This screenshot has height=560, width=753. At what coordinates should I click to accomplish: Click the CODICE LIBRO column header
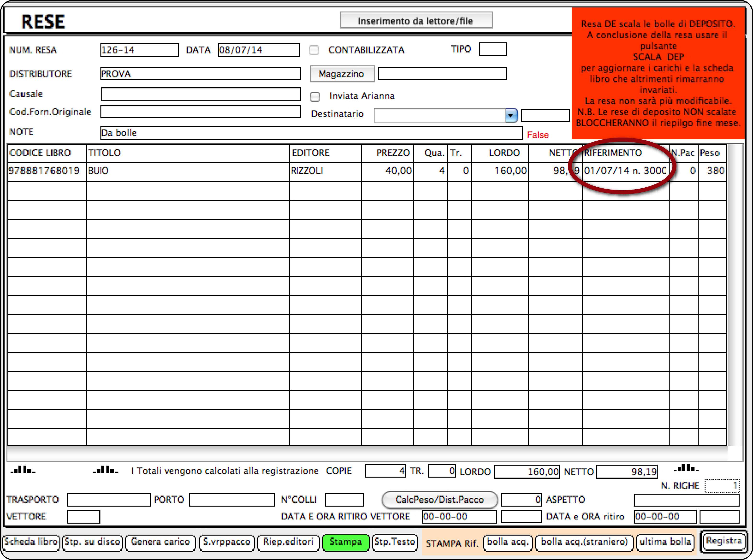coord(47,153)
